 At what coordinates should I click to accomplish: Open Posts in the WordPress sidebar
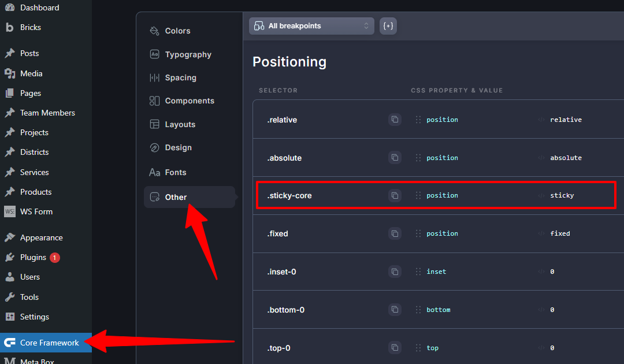pyautogui.click(x=29, y=53)
